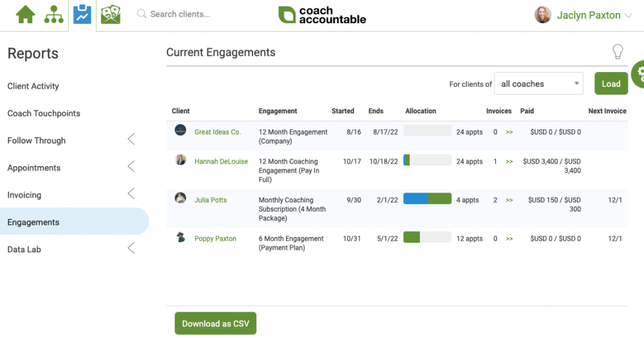Expand the Follow Through section
Viewport: 644px width, 338px height.
click(131, 139)
